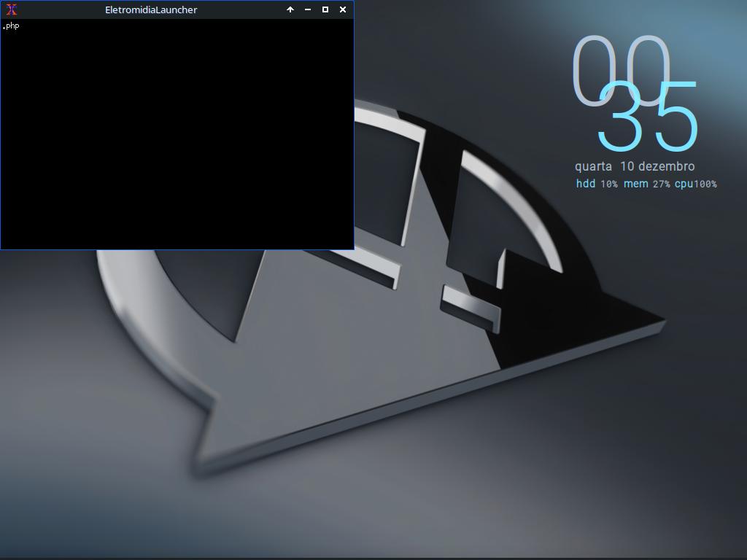
Task: Click the "hdd" usage label
Action: click(586, 184)
